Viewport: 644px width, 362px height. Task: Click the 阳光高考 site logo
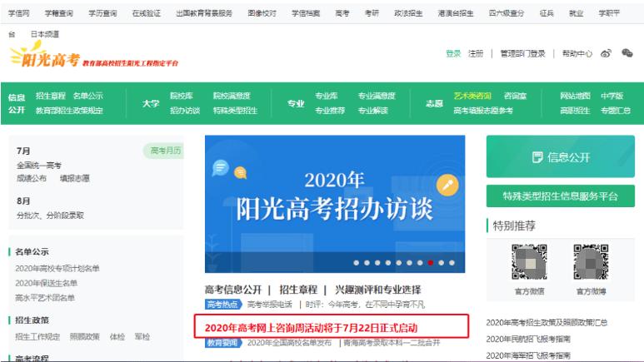click(x=93, y=56)
